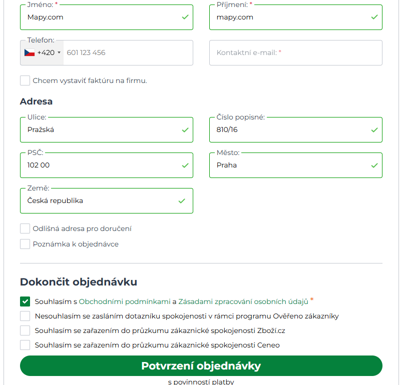Screen dimensions: 400x385
Task: Tick Odlišná adresa pro doručení checkbox
Action: (25, 229)
